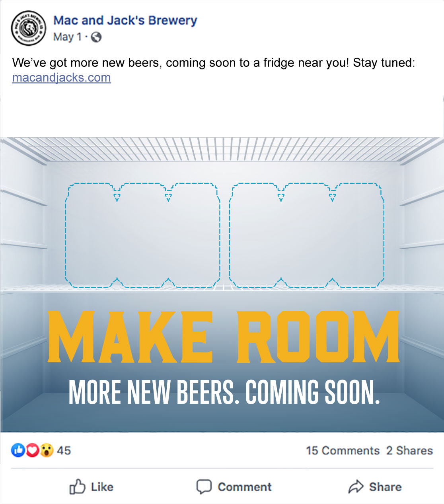Like the post using Like text
Image resolution: width=444 pixels, height=504 pixels.
click(102, 487)
